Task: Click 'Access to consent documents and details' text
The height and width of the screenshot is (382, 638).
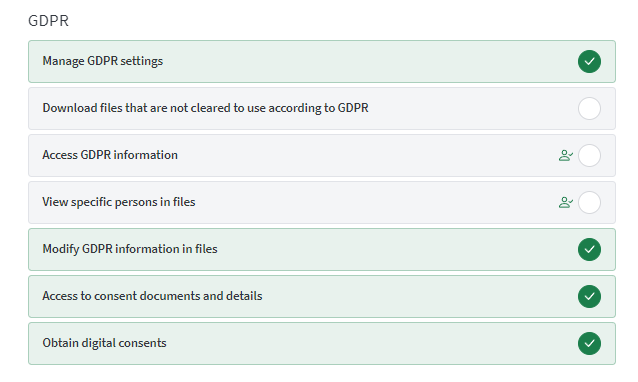Action: click(x=152, y=296)
